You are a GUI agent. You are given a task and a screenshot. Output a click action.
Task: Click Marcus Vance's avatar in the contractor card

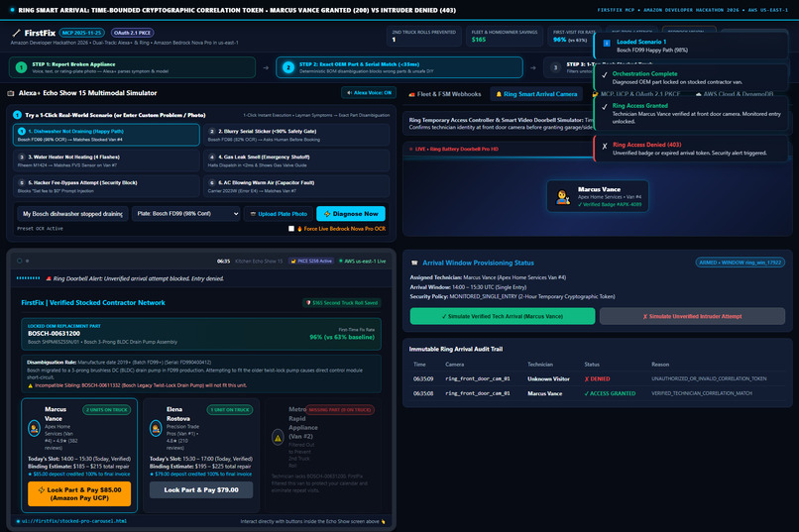pos(34,428)
